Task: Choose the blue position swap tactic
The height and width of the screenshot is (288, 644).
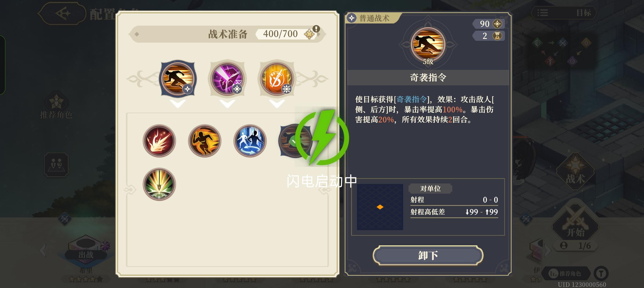Action: click(x=250, y=141)
